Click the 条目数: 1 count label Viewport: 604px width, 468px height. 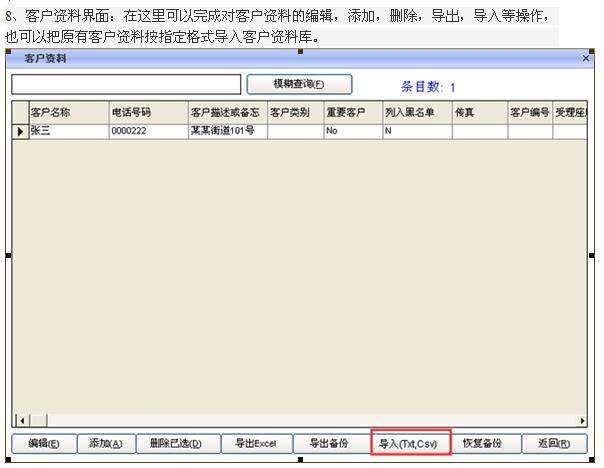[x=428, y=87]
